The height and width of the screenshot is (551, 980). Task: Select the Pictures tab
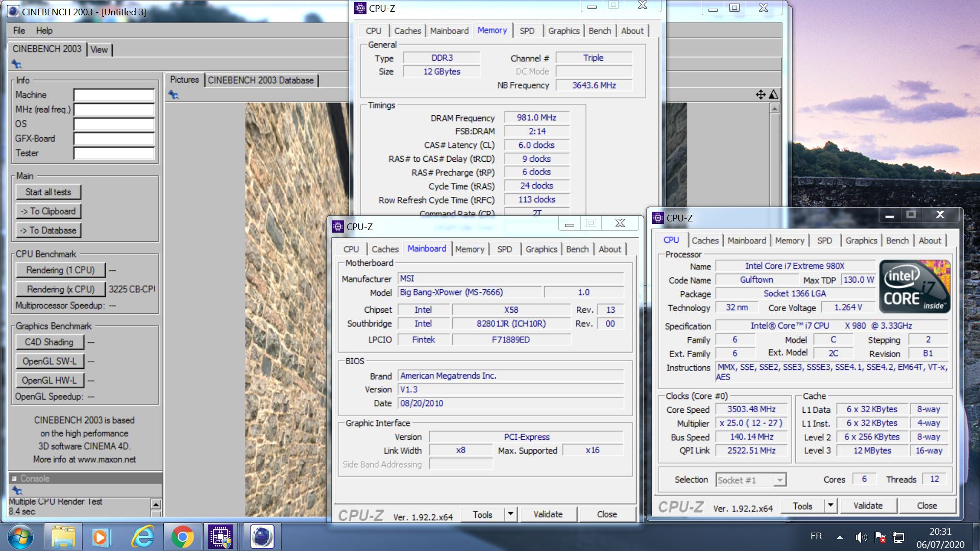[184, 80]
